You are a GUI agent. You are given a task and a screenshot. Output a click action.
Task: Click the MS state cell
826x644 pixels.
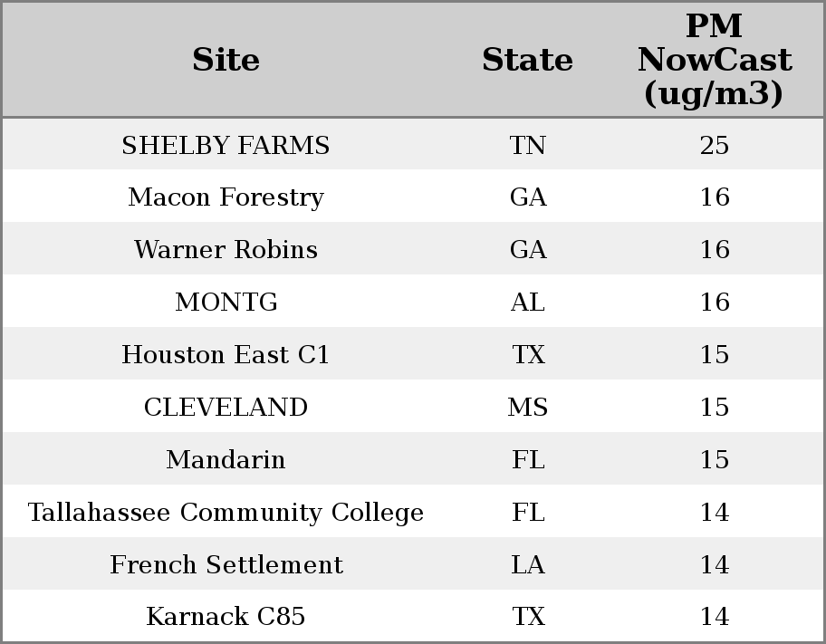(527, 408)
